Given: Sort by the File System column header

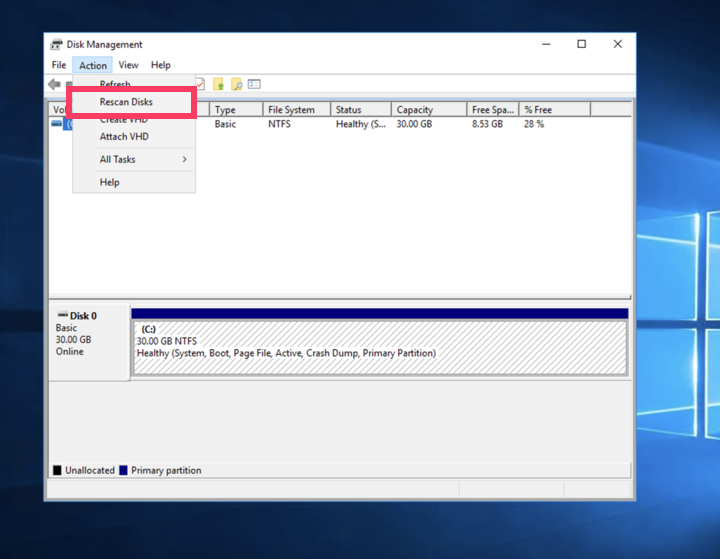Looking at the screenshot, I should point(297,110).
